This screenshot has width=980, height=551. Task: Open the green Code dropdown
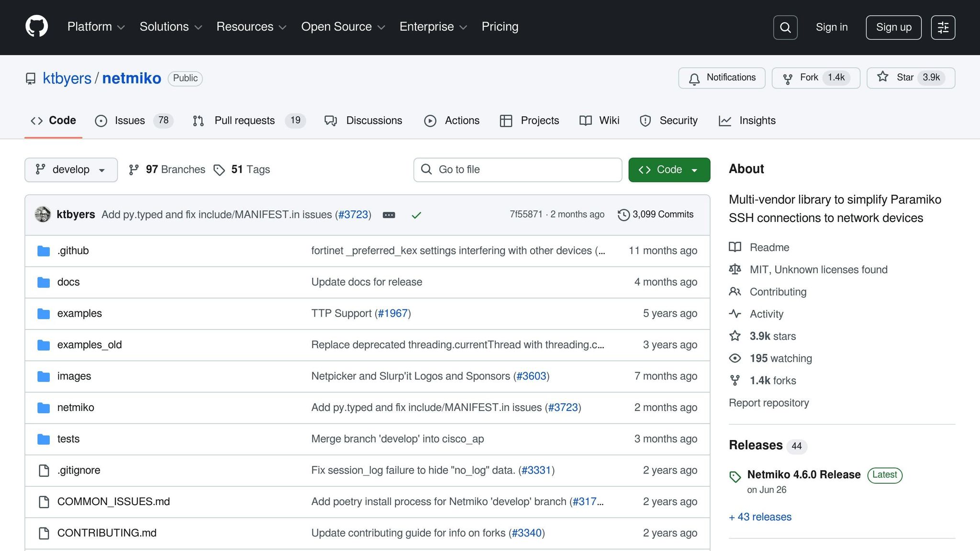(669, 170)
